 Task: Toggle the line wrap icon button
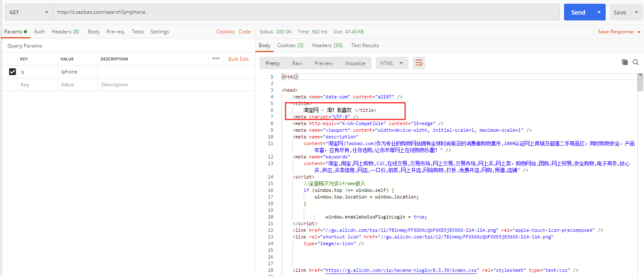point(419,63)
